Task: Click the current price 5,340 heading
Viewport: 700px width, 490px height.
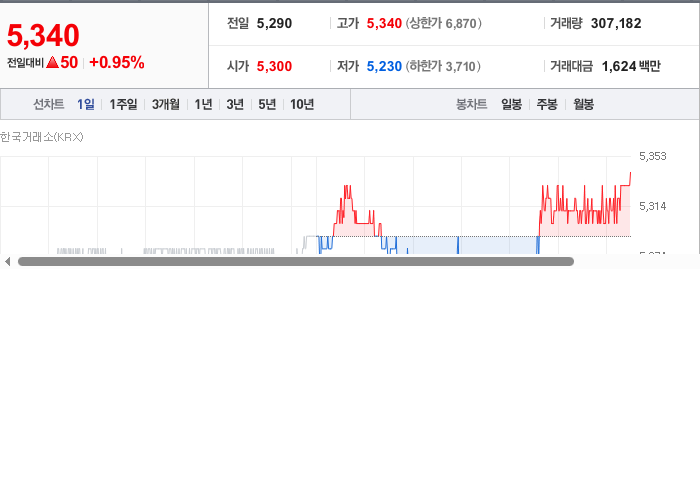Action: click(43, 35)
